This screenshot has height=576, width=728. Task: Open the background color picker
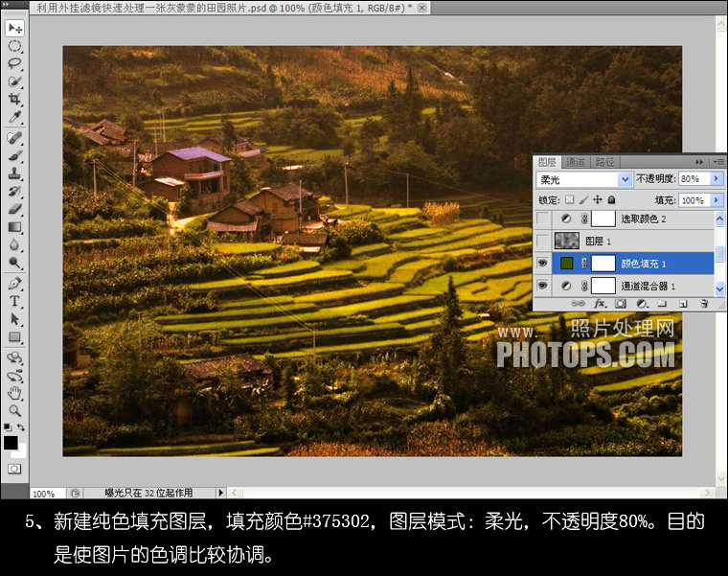[22, 452]
